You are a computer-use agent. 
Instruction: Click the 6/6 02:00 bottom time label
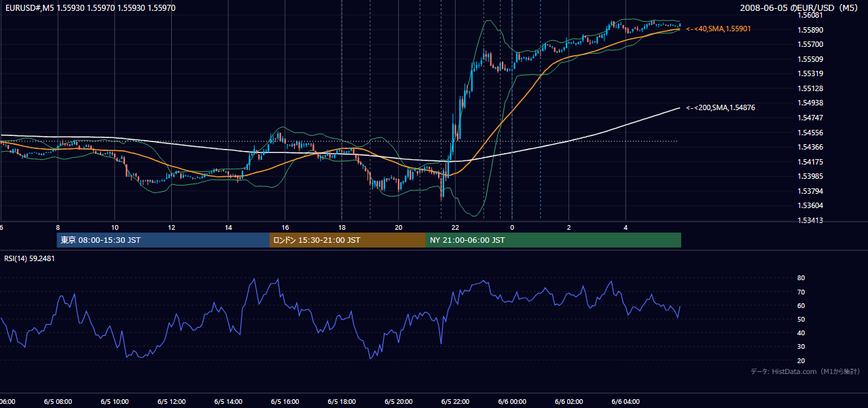pyautogui.click(x=569, y=402)
